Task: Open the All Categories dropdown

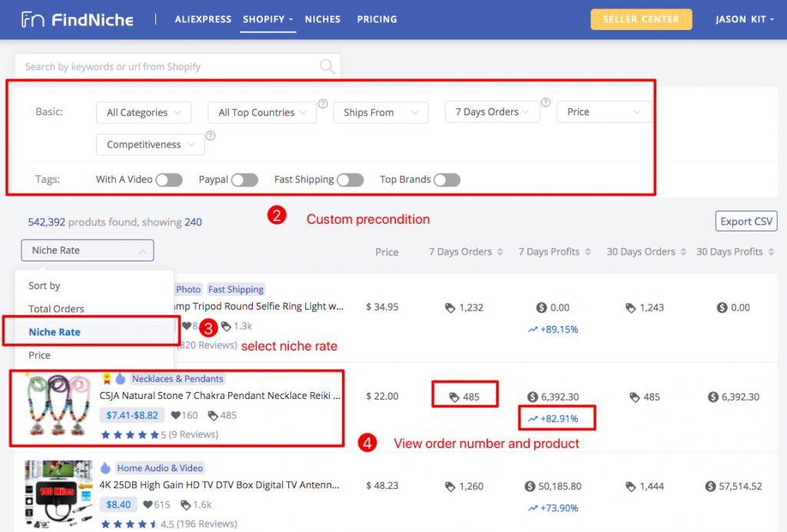Action: (x=144, y=112)
